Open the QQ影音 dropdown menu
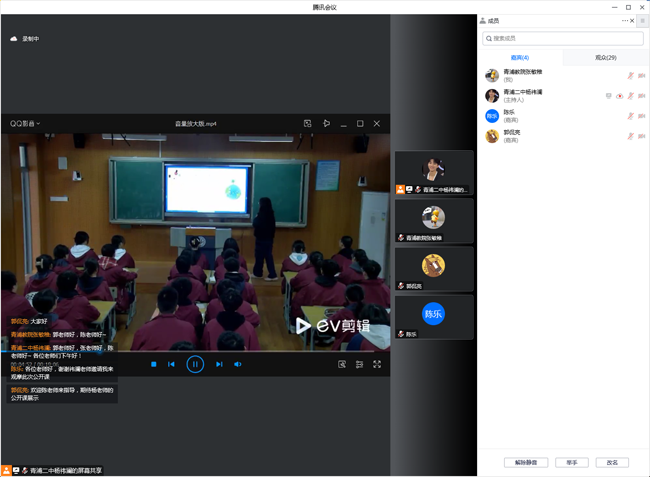650x477 pixels. [25, 123]
